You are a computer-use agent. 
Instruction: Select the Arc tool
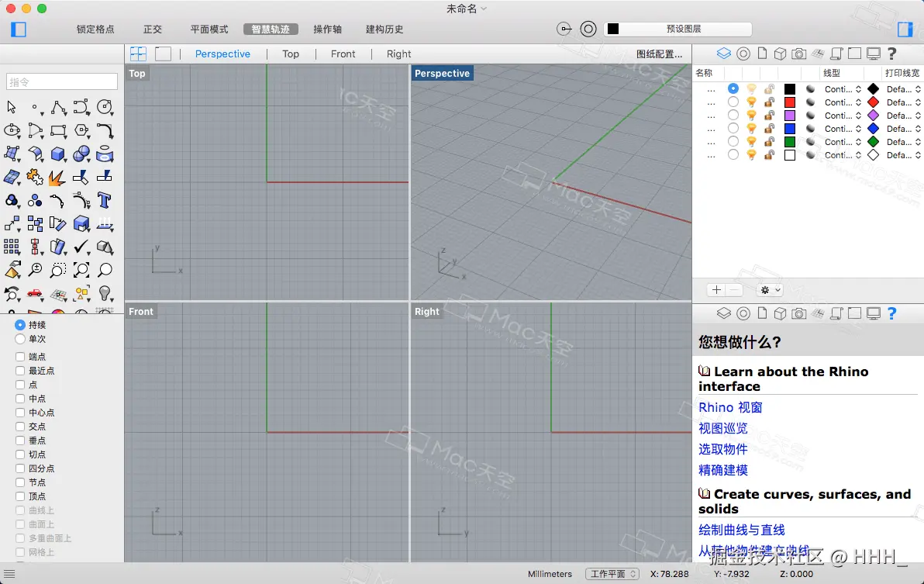(x=35, y=130)
